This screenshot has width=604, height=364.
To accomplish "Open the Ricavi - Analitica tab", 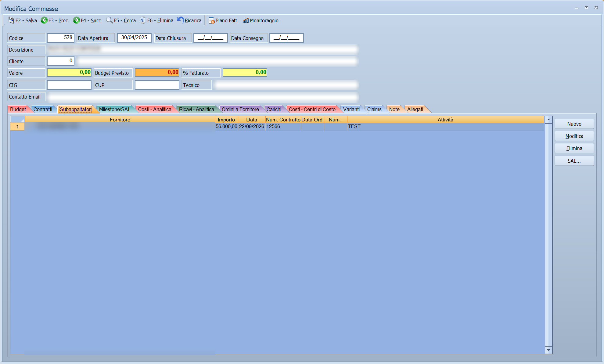I will (196, 109).
